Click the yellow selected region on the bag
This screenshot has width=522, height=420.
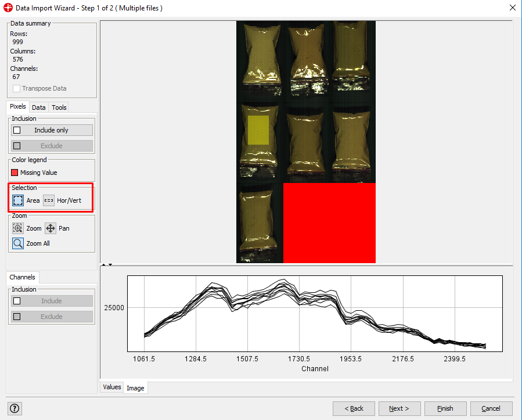coord(258,130)
